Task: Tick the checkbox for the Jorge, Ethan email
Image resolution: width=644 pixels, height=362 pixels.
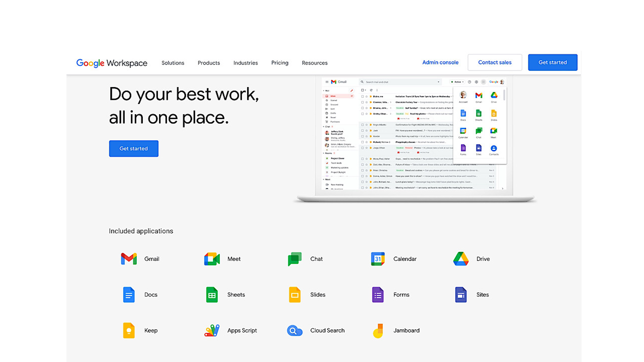Action: click(362, 148)
